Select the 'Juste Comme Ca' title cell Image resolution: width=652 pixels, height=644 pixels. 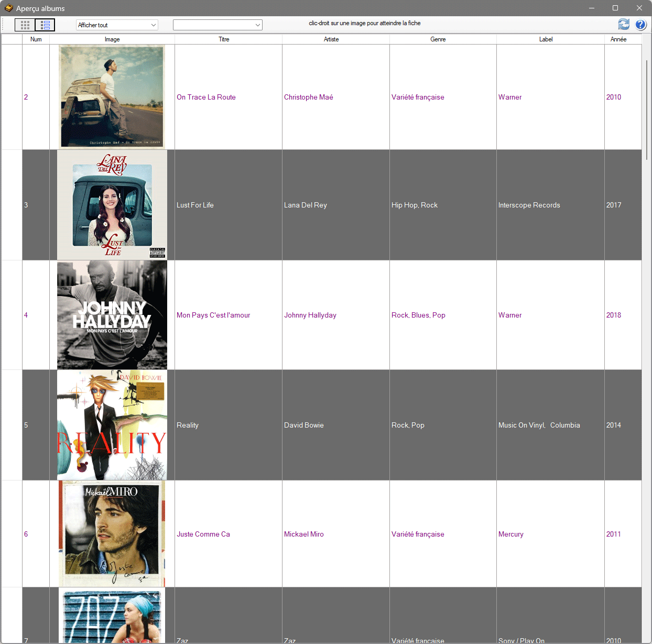(x=203, y=534)
